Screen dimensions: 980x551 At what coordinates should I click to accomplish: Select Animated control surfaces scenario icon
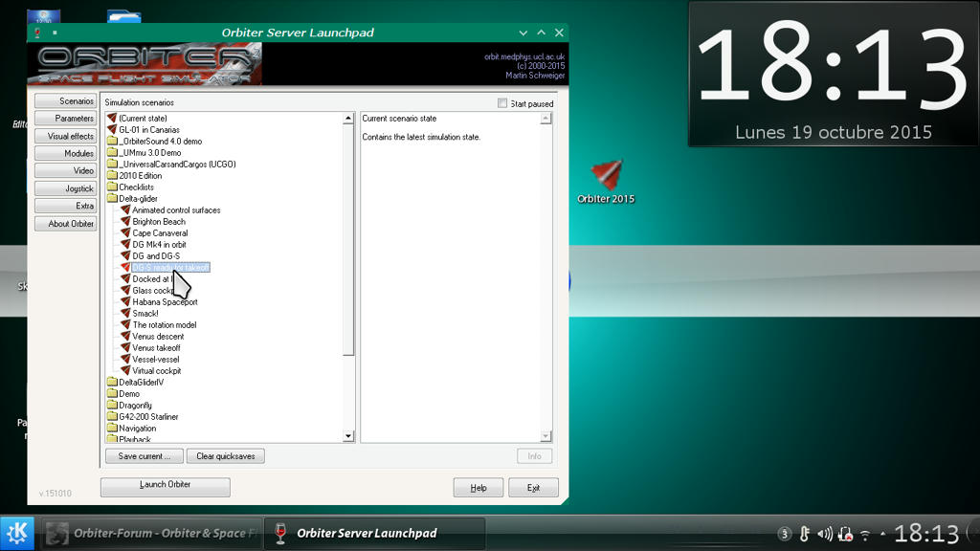click(125, 209)
